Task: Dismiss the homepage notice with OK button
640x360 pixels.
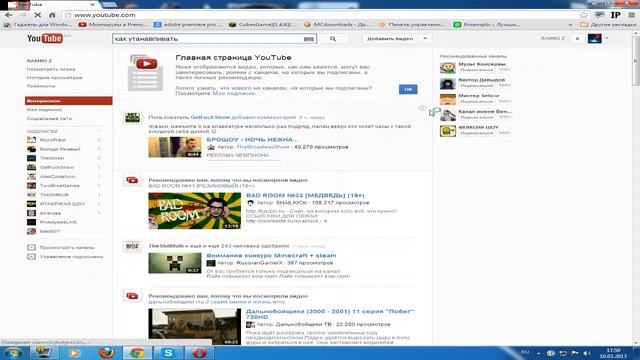Action: click(x=408, y=89)
